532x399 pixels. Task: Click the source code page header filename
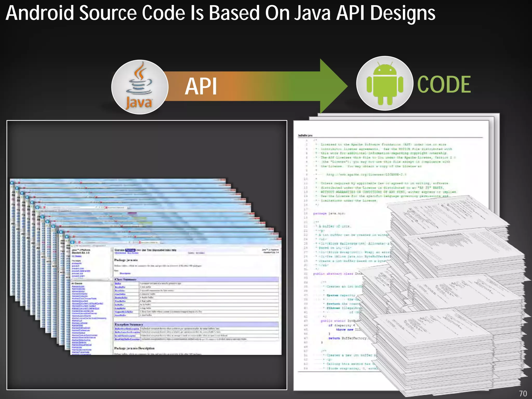tap(305, 135)
